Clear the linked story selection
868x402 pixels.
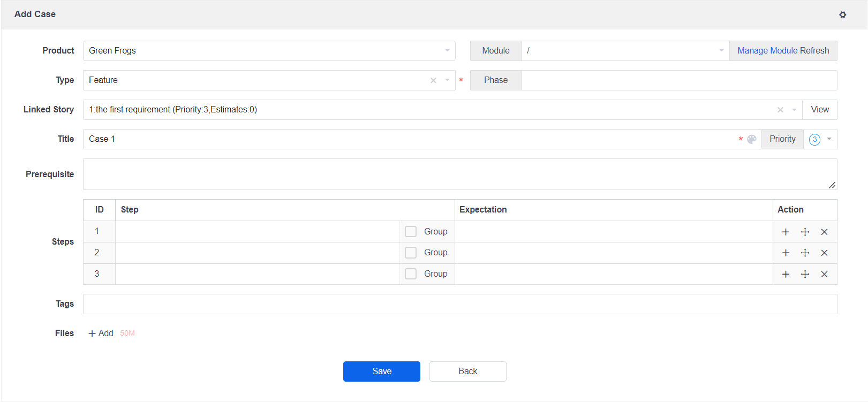(x=780, y=110)
